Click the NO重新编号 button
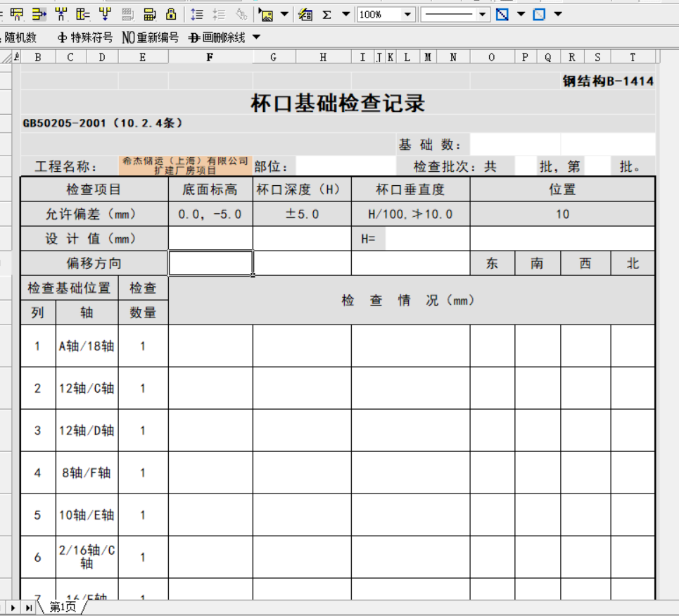679x616 pixels. pyautogui.click(x=151, y=37)
